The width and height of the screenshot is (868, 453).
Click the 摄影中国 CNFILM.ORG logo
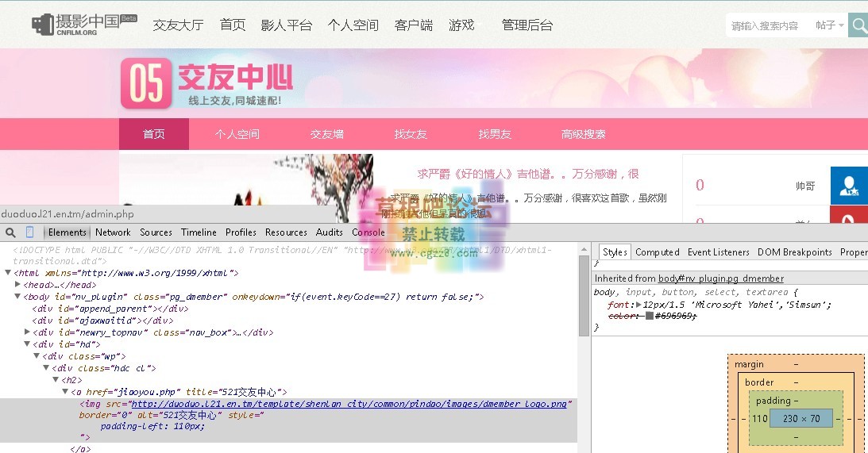83,25
